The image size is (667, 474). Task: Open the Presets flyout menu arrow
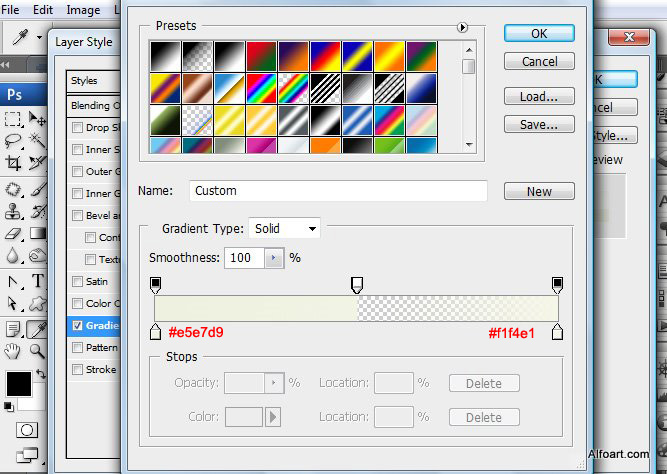pyautogui.click(x=462, y=28)
